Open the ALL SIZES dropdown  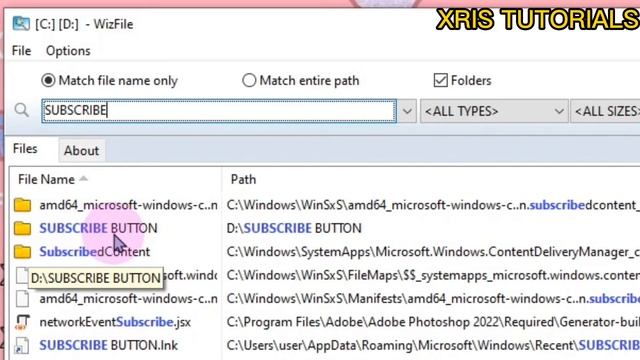[x=605, y=111]
